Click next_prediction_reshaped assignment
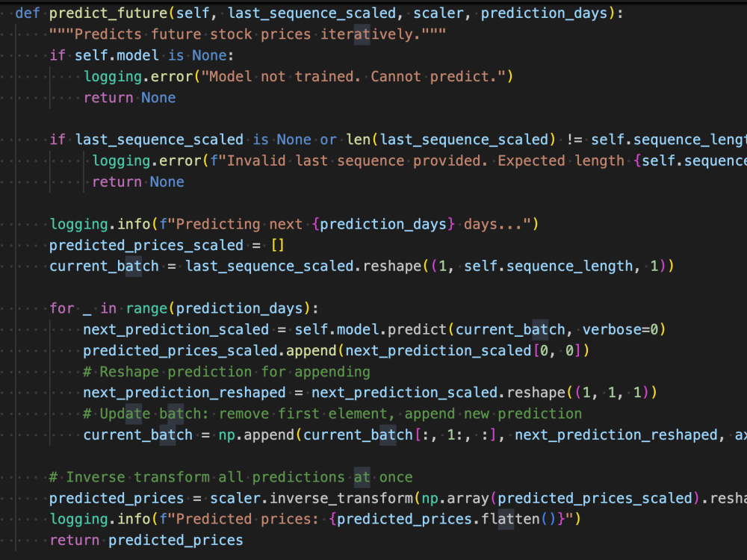 pyautogui.click(x=371, y=393)
